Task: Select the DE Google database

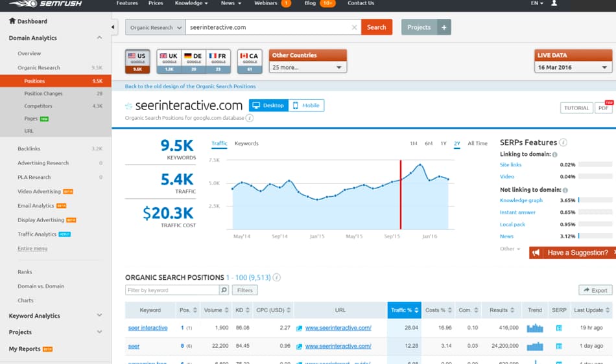Action: [194, 61]
